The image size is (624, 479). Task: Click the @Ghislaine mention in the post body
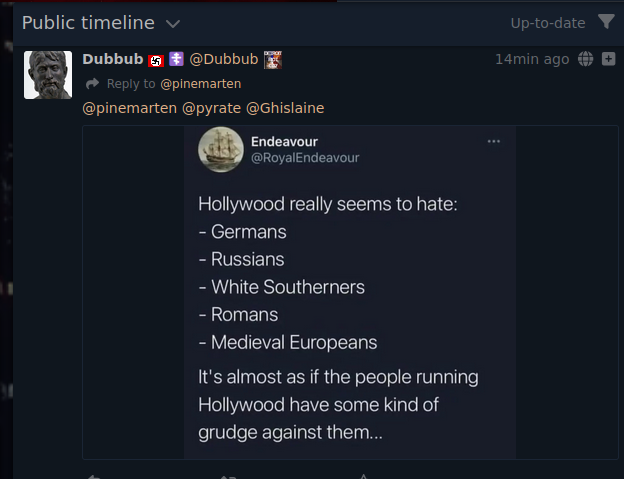[285, 108]
